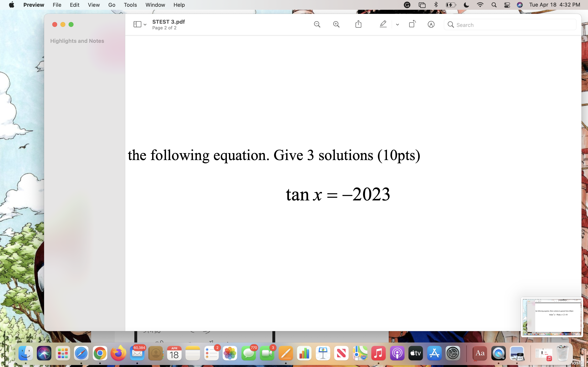Screen dimensions: 588x367
Task: Open the Window menu
Action: 155,5
